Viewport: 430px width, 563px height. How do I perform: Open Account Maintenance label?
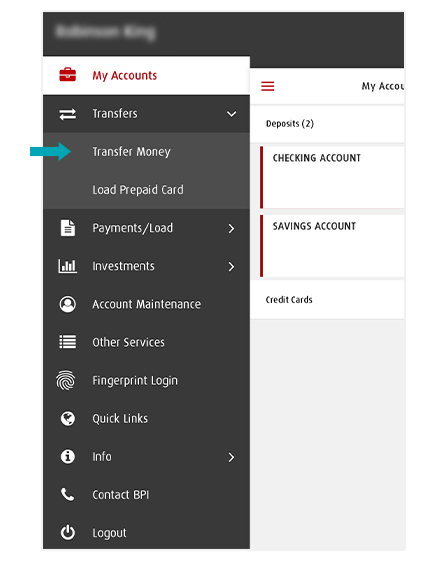(x=146, y=304)
